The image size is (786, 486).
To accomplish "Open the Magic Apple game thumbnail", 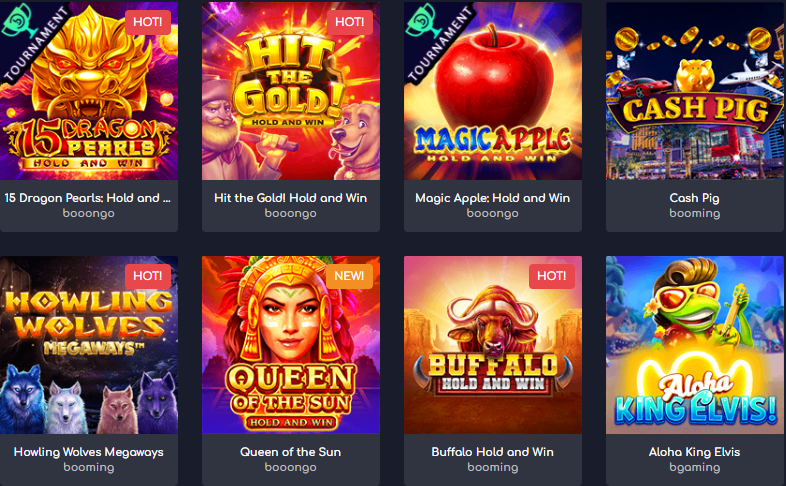I will click(x=493, y=91).
